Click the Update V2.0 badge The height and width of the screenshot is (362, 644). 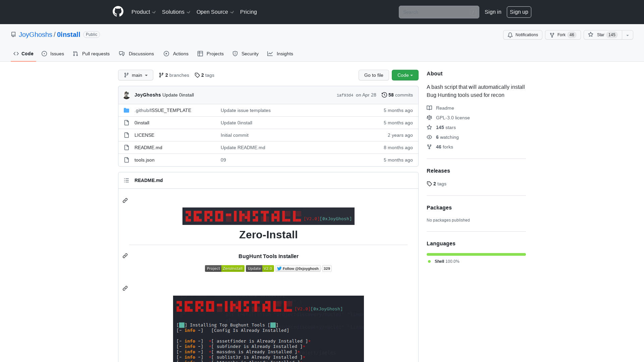[x=260, y=268]
